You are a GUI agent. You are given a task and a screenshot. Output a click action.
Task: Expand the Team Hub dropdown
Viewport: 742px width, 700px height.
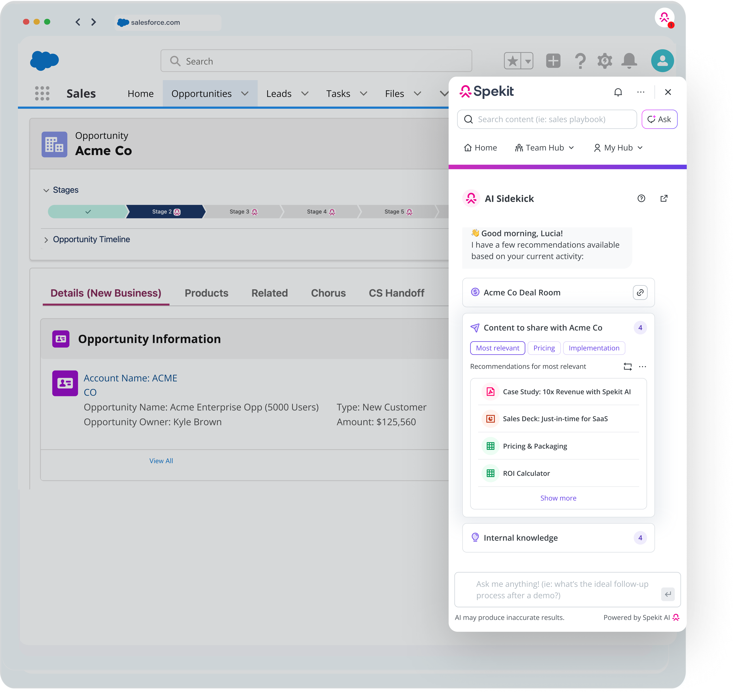click(545, 148)
